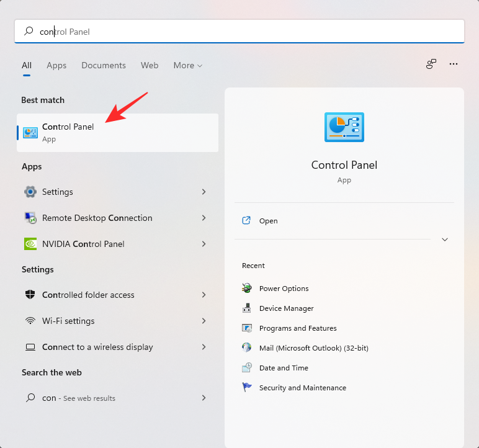Switch to the Documents filter tab
The height and width of the screenshot is (448, 479).
coord(104,65)
